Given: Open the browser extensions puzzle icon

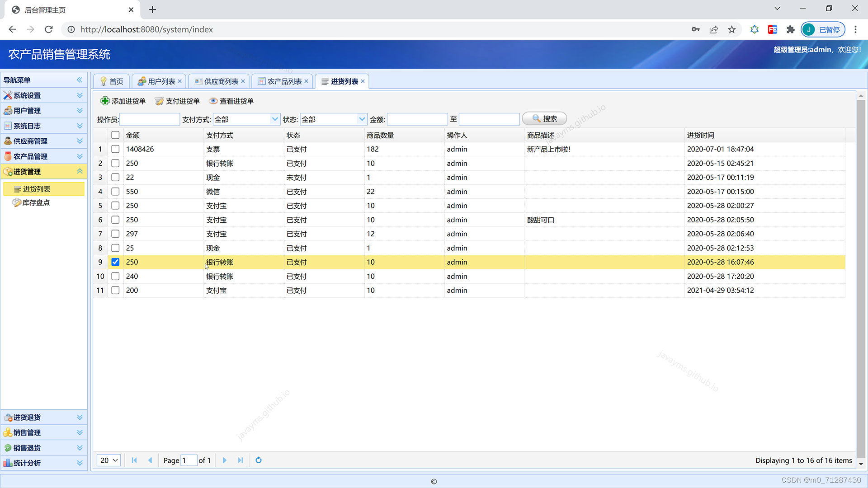Looking at the screenshot, I should pyautogui.click(x=790, y=29).
